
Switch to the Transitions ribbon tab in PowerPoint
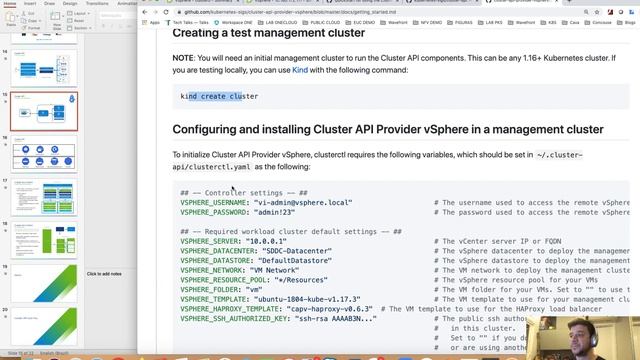[x=97, y=4]
